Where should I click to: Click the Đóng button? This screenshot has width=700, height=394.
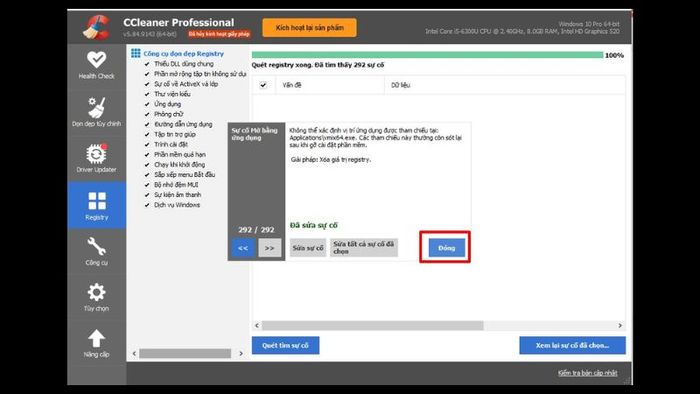(446, 248)
